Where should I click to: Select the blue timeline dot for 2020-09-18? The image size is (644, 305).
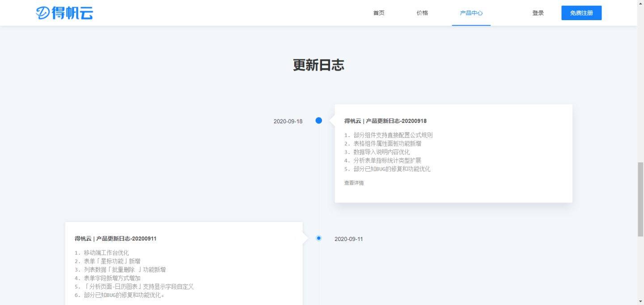click(x=318, y=120)
